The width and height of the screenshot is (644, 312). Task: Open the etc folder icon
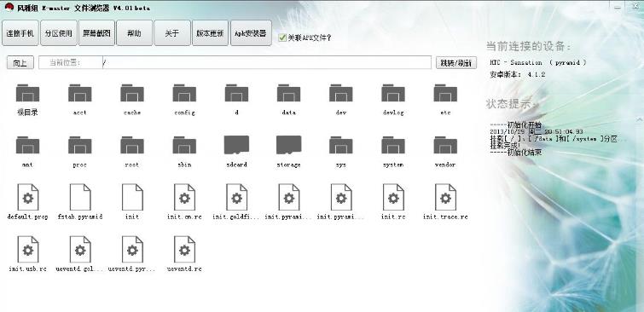point(445,93)
